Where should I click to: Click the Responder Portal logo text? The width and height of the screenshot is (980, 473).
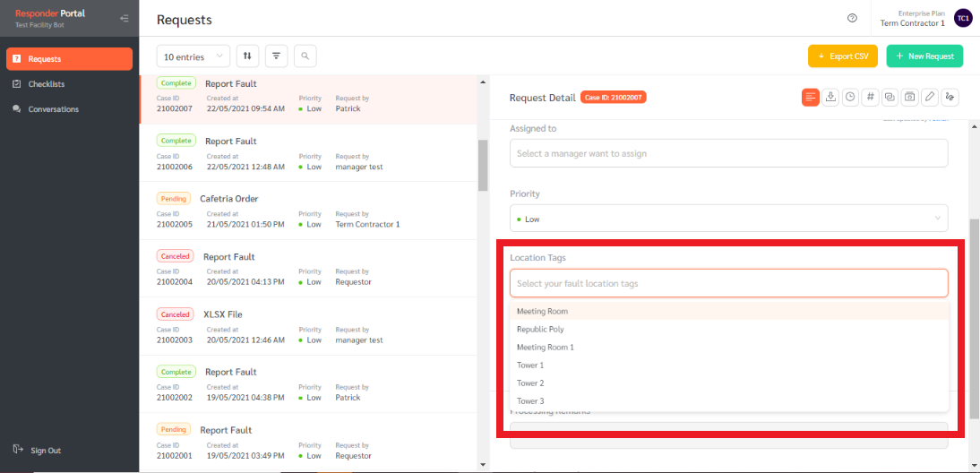[50, 13]
